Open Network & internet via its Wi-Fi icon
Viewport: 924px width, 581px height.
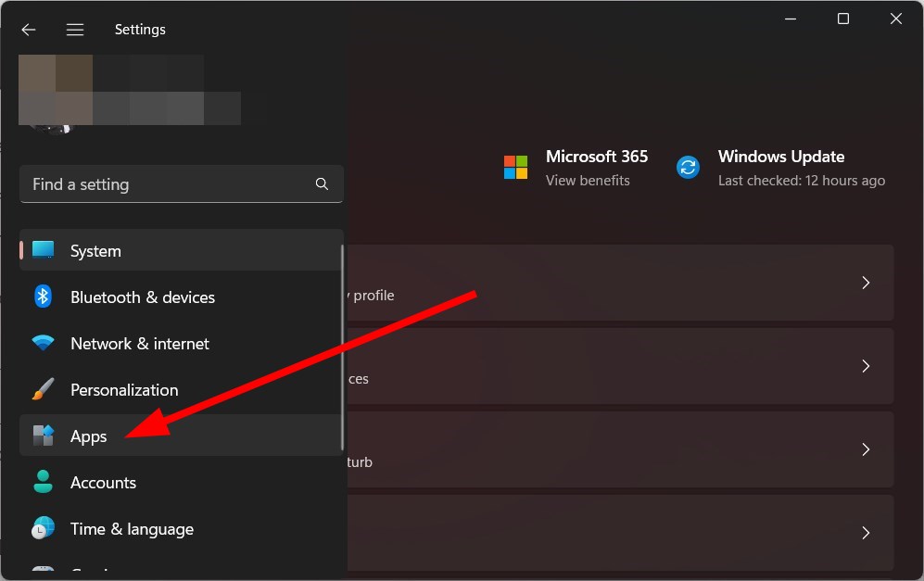43,343
